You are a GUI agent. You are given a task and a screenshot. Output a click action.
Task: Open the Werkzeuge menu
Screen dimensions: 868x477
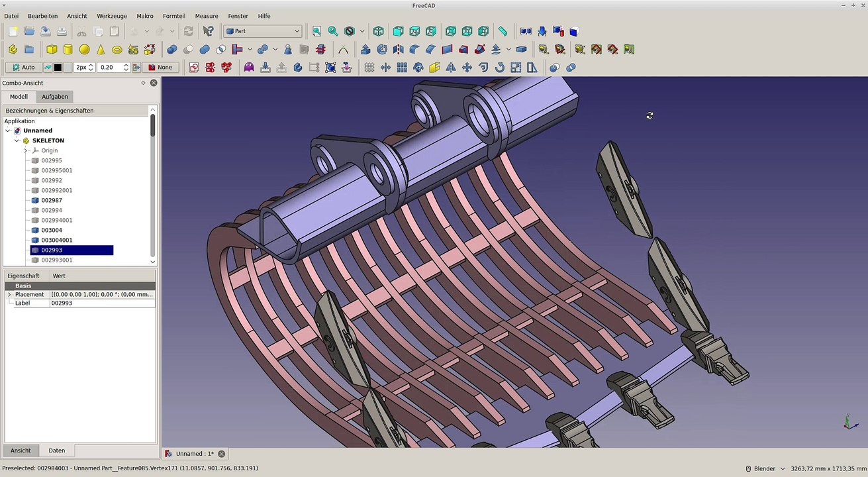pos(112,16)
